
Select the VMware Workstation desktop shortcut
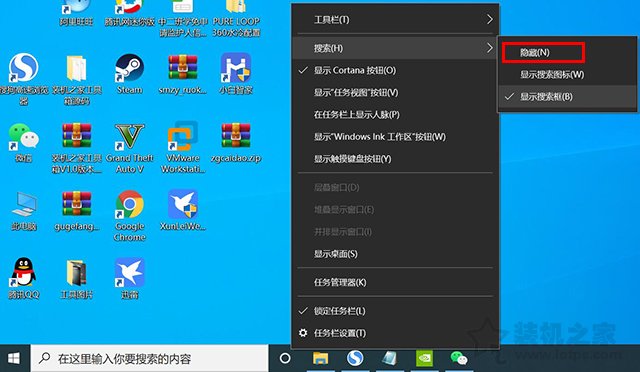pos(183,148)
